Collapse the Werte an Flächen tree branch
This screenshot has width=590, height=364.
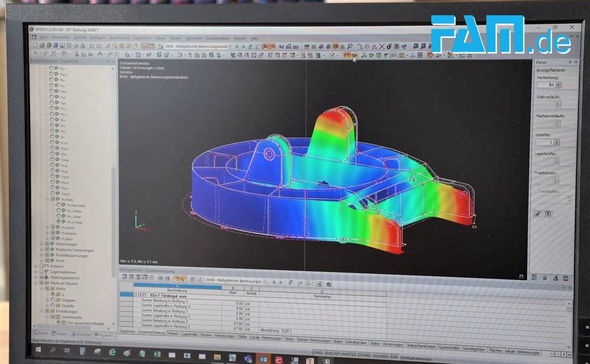(x=36, y=283)
